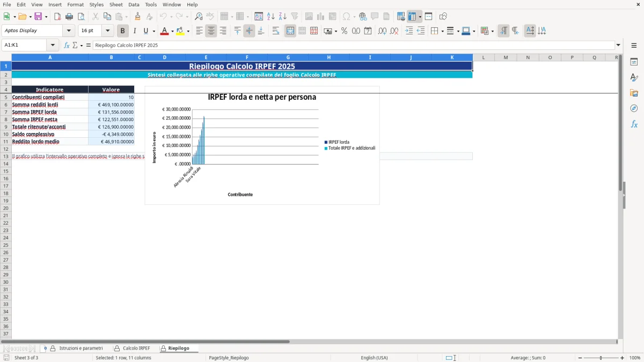Click zoom out minus button
This screenshot has width=644, height=362.
pos(580,358)
